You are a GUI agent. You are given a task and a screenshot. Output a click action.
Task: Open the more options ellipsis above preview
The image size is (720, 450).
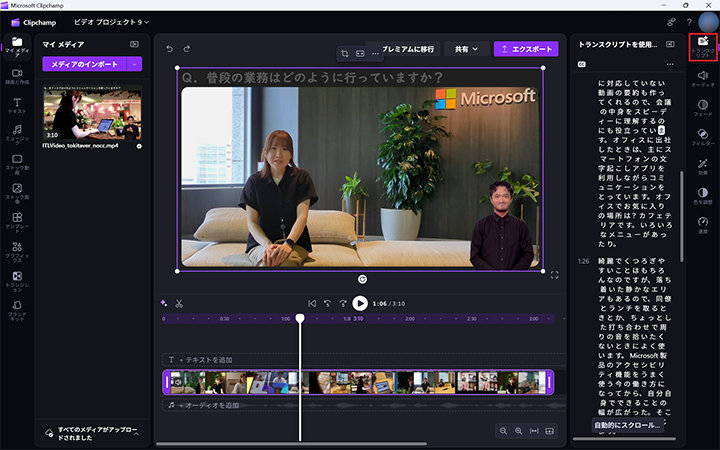375,54
